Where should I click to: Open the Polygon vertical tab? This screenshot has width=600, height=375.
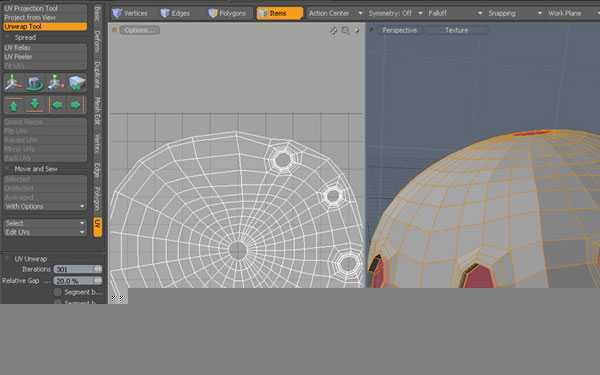coord(97,199)
